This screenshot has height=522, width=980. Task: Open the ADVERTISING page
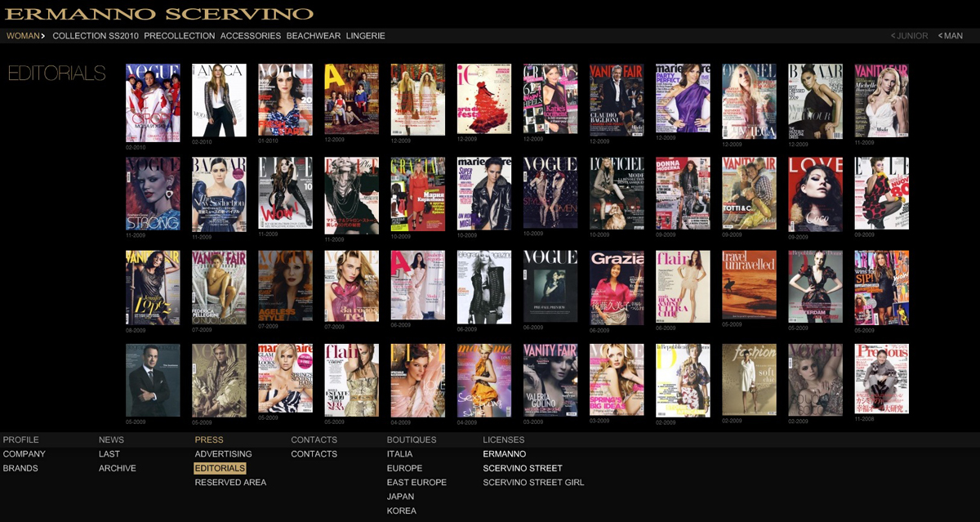(224, 454)
